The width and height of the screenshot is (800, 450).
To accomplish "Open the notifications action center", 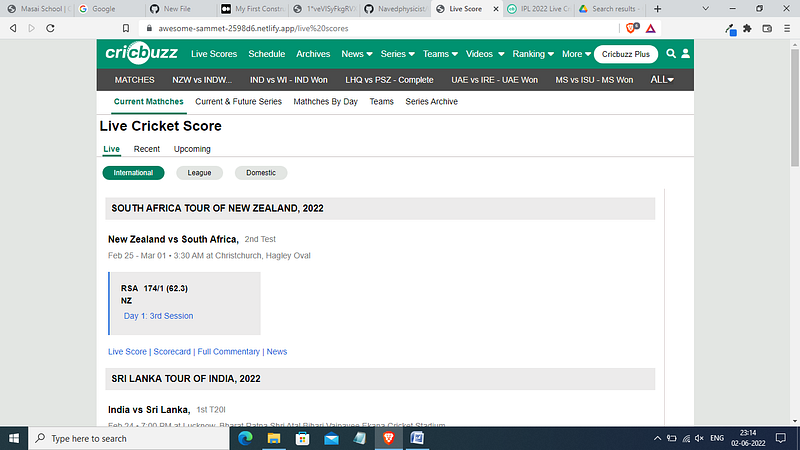I will 781,438.
